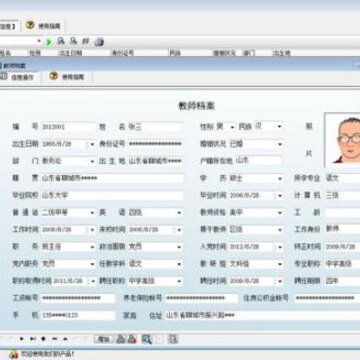Click the 出生日期 column header in the back list
Viewport: 360px width, 360px height.
point(70,53)
